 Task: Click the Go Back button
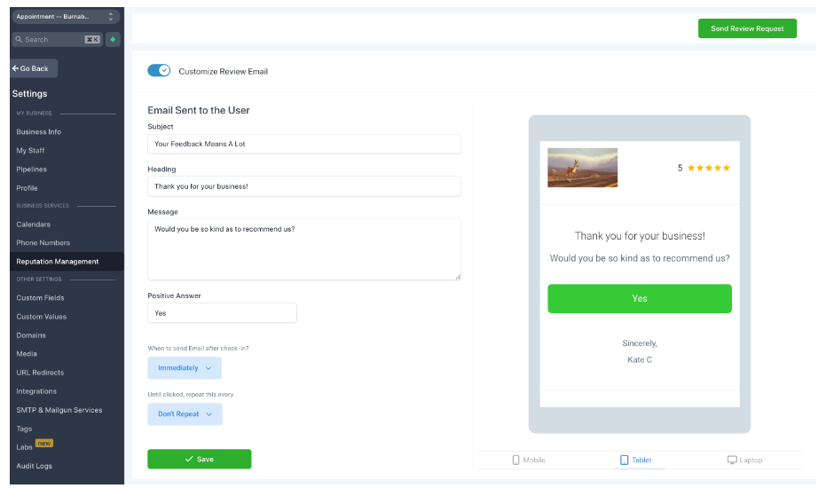coord(31,68)
